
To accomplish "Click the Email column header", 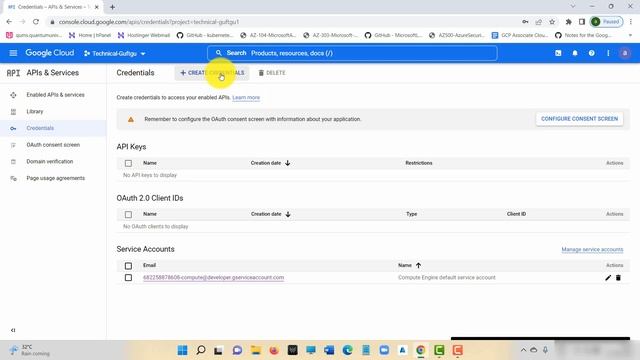I will (x=149, y=265).
